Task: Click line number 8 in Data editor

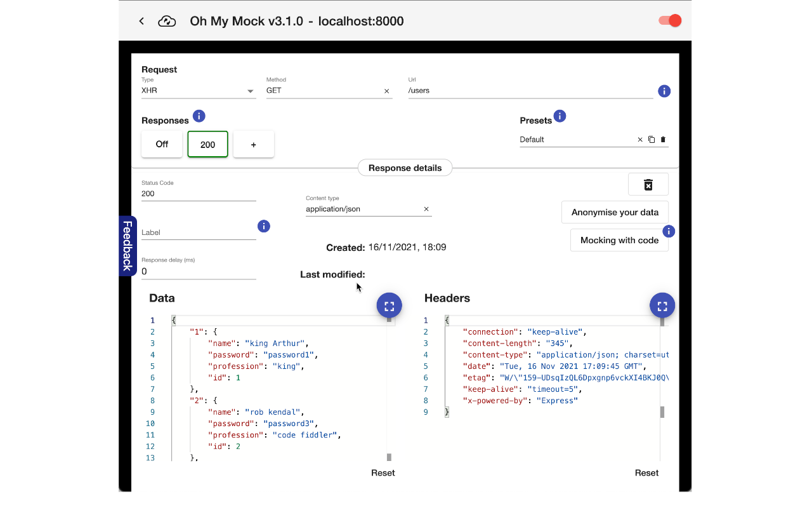Action: (152, 401)
